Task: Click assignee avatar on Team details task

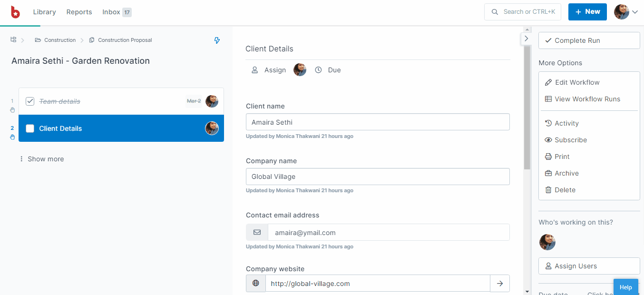Action: pos(212,101)
